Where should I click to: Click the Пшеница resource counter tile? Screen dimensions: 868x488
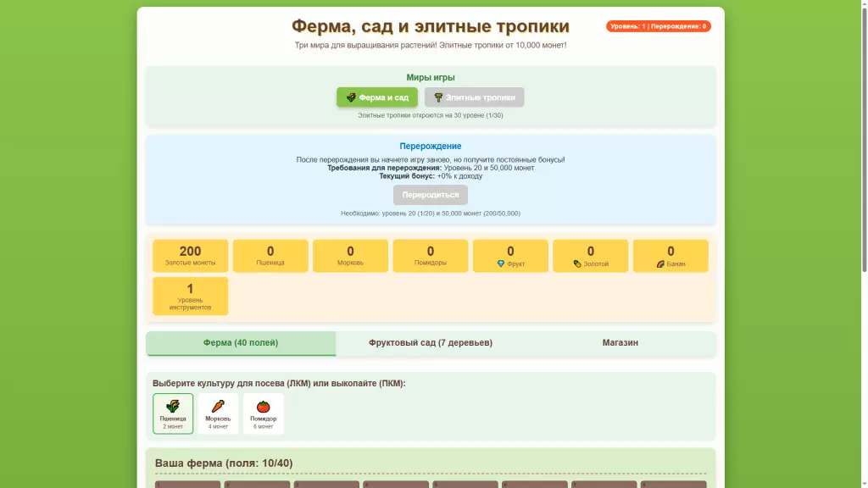coord(270,256)
